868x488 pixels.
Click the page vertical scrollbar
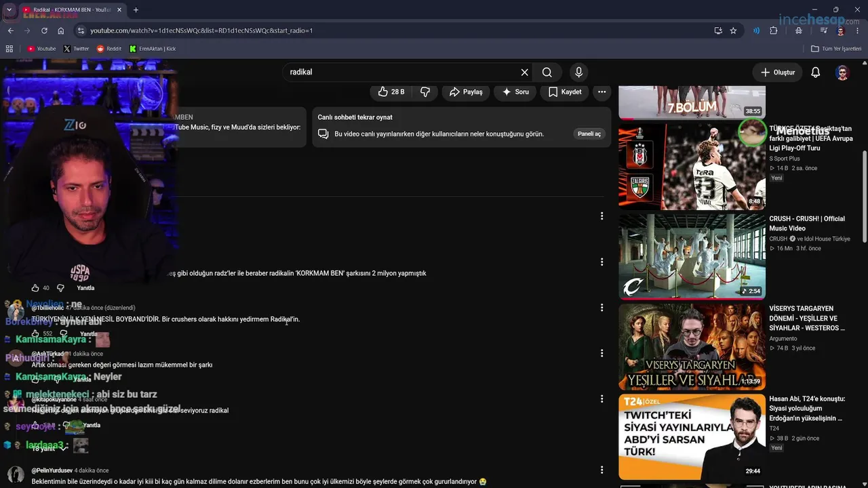click(864, 197)
